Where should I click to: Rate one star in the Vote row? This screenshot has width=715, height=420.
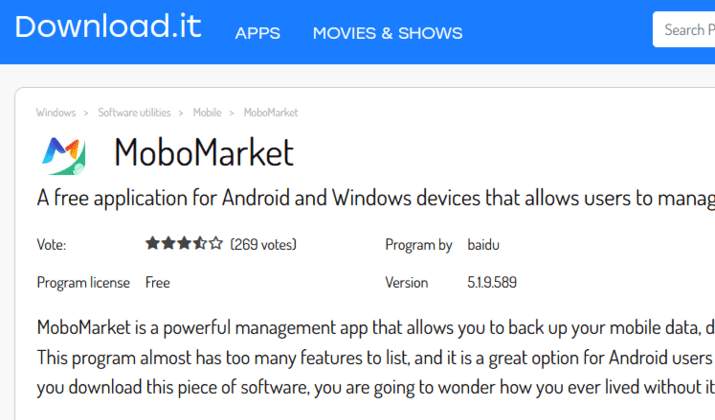click(x=152, y=243)
